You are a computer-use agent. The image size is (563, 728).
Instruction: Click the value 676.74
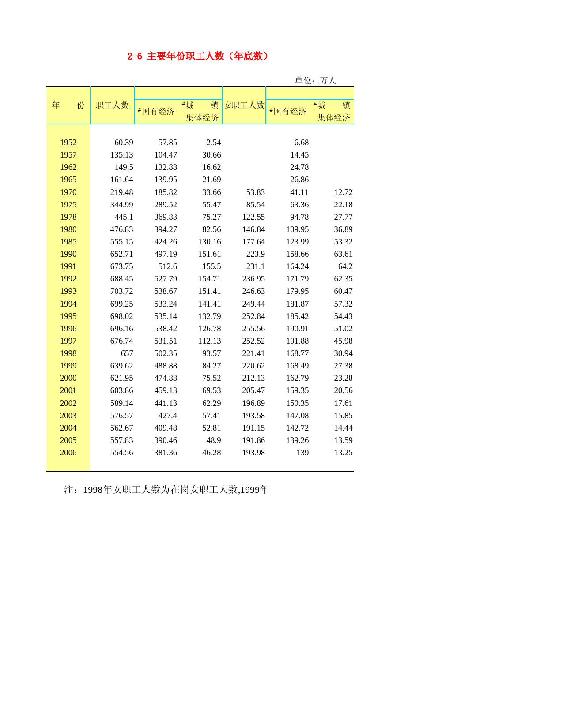[x=122, y=341]
